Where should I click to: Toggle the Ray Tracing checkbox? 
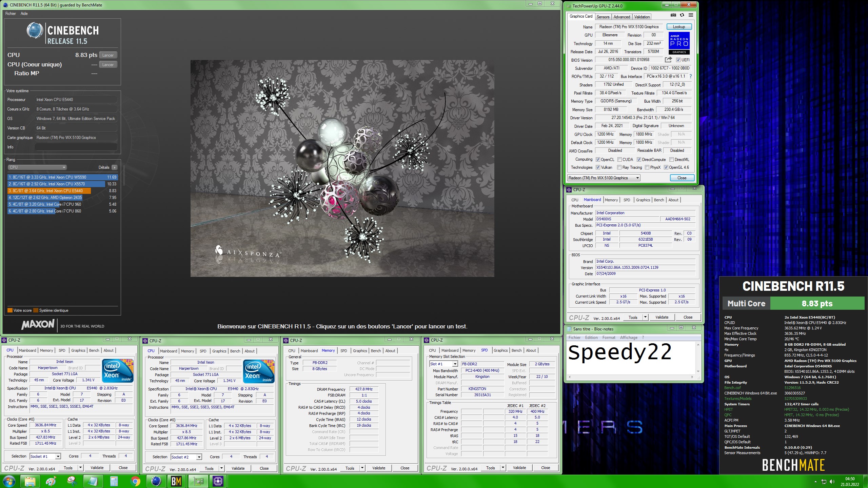point(619,167)
